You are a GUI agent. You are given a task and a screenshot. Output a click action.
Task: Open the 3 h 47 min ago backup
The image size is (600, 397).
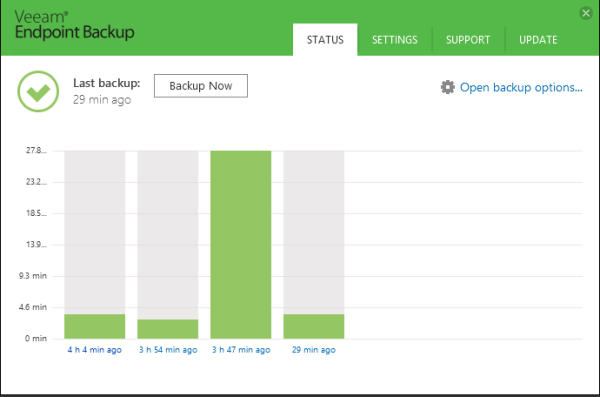[x=241, y=350]
